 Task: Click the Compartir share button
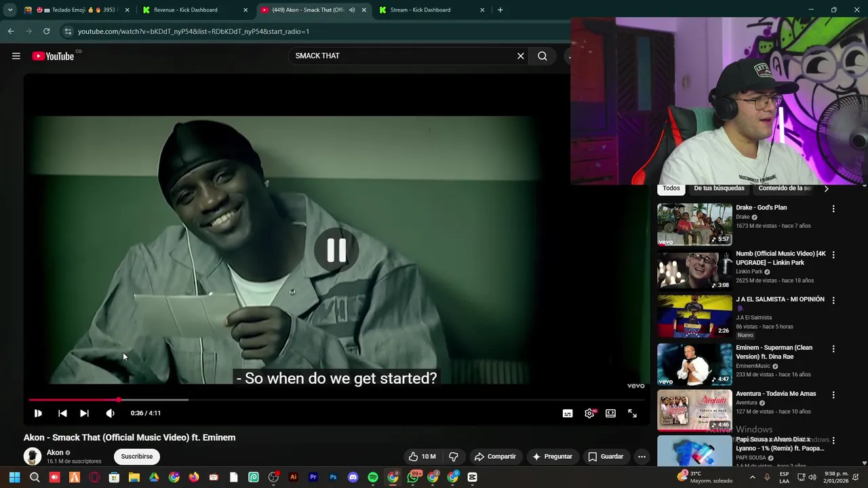[x=495, y=457]
